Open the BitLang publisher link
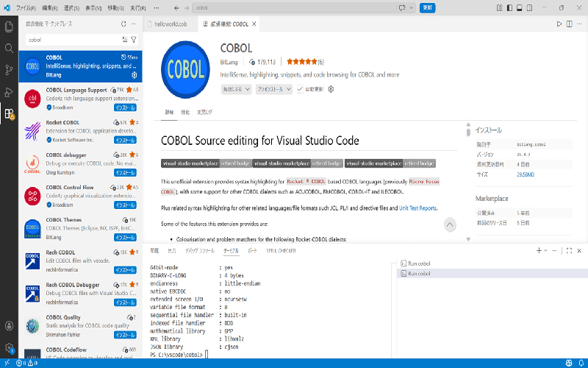Image resolution: width=588 pixels, height=368 pixels. click(229, 62)
